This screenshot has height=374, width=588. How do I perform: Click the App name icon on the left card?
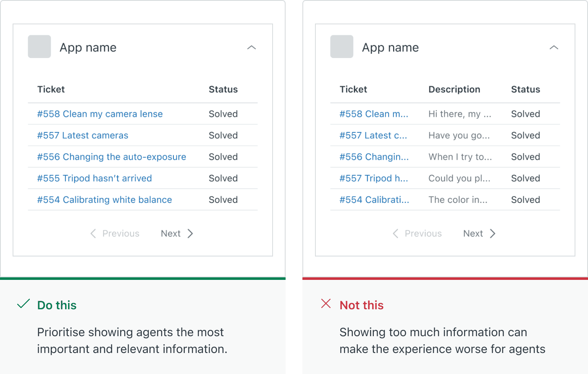coord(39,47)
